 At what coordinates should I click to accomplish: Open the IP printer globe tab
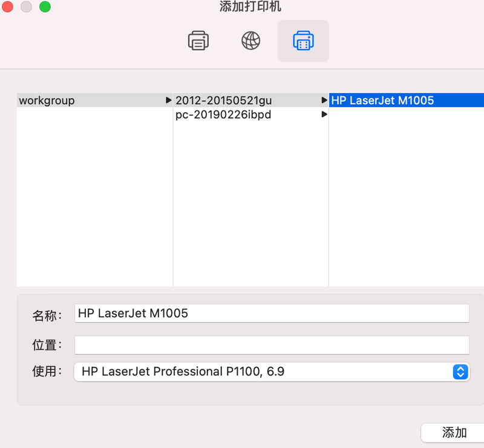(x=250, y=41)
